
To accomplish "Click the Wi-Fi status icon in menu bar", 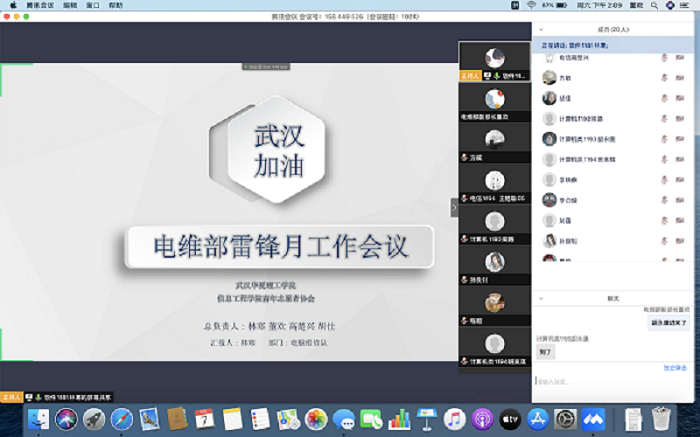I will [531, 5].
